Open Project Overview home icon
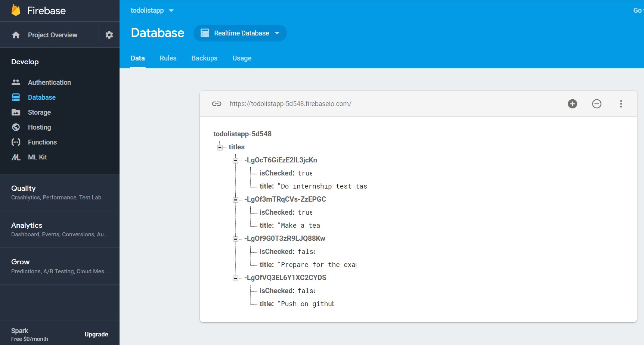This screenshot has width=644, height=345. point(16,35)
